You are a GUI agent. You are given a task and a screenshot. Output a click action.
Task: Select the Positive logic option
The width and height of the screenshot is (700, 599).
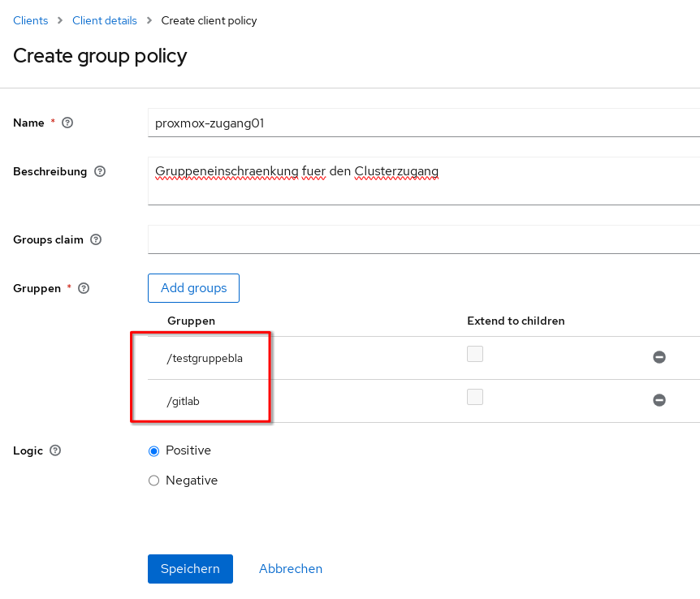(x=154, y=451)
